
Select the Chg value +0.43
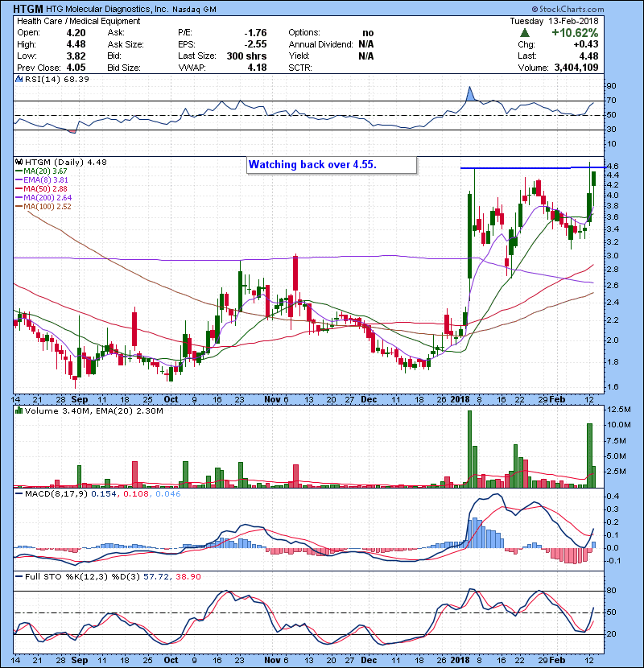pos(586,44)
